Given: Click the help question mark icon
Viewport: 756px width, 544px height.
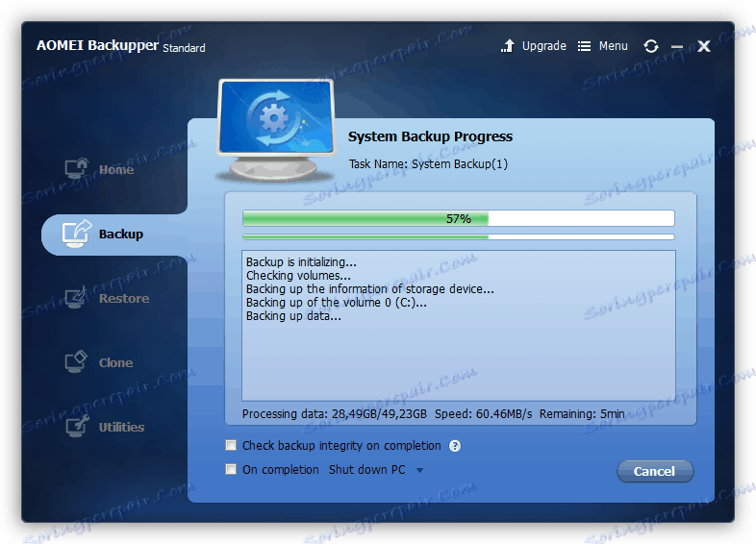Looking at the screenshot, I should (455, 446).
